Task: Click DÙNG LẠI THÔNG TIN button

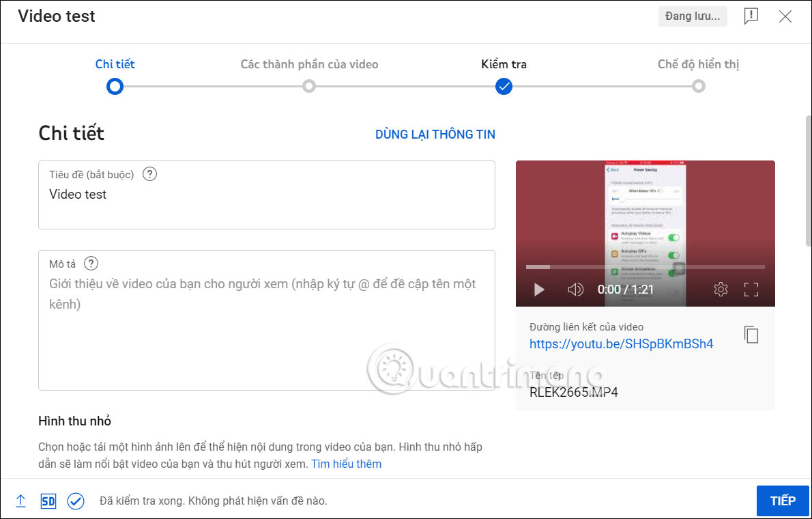Action: [435, 135]
